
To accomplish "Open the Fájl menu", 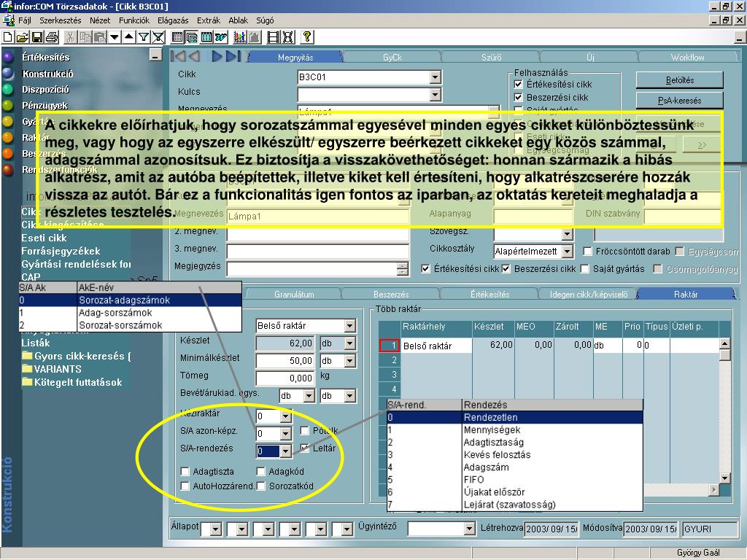I will tap(24, 20).
